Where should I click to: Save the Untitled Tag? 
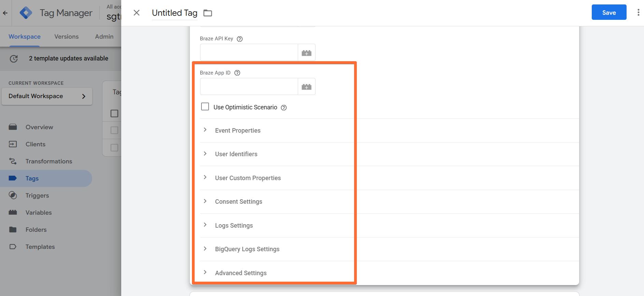coord(609,12)
